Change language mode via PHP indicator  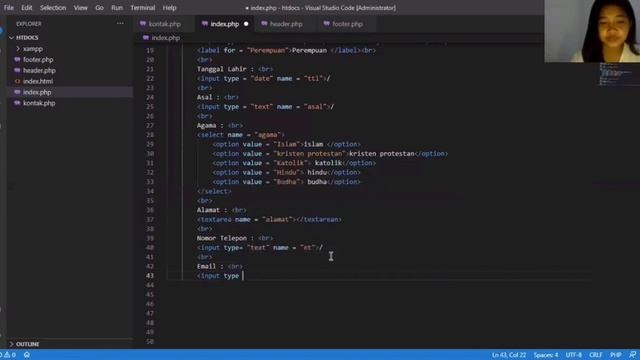(616, 355)
